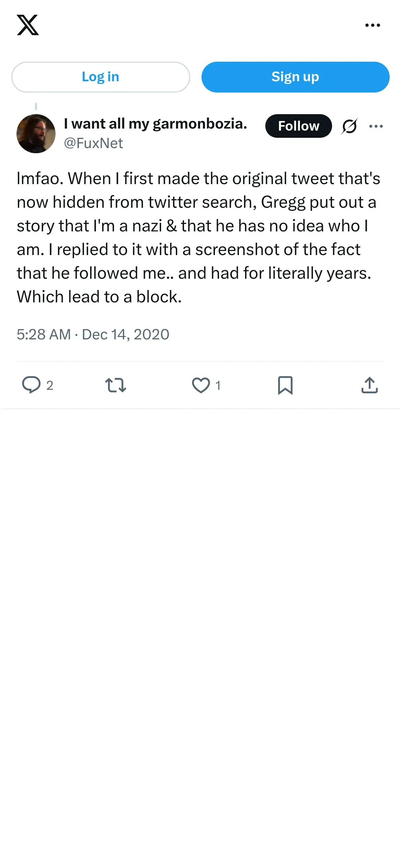
Task: Share the tweet via the upload arrow icon
Action: coord(369,385)
